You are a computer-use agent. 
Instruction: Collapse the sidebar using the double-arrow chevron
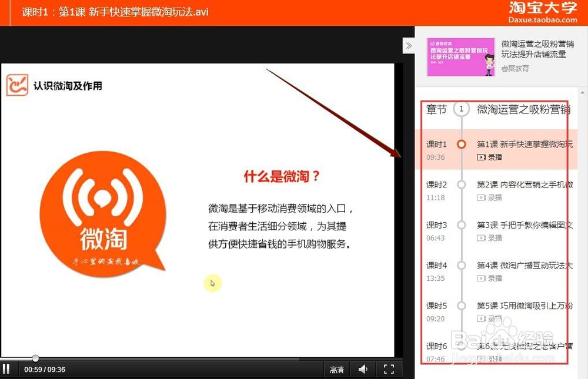click(408, 45)
